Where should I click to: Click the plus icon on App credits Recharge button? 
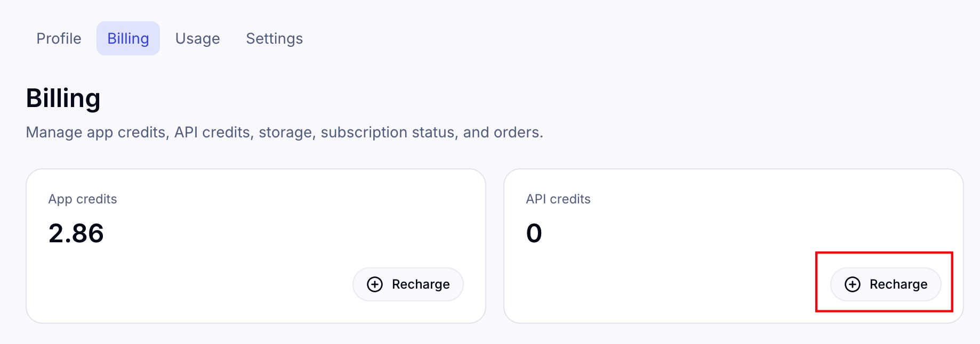coord(375,284)
